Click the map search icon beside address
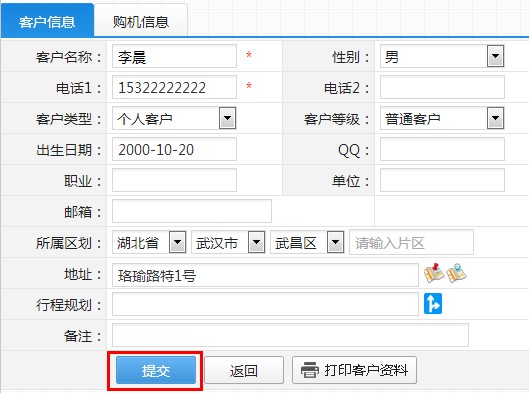 coord(456,273)
